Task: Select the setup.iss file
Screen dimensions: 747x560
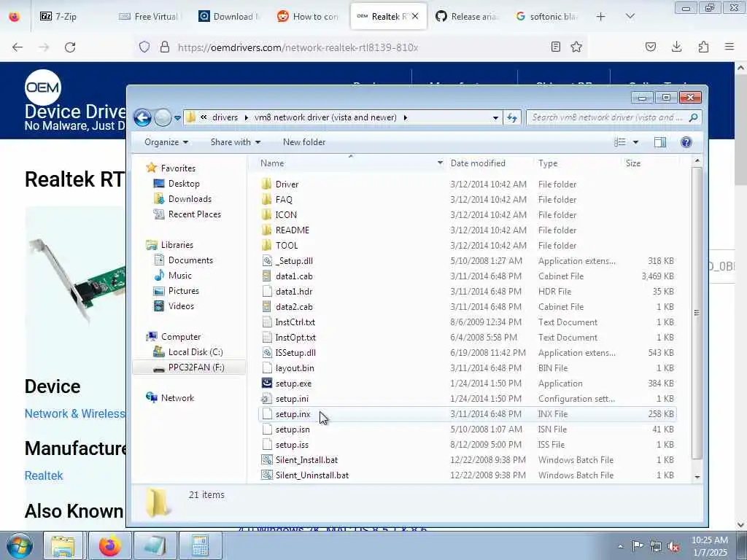Action: pos(292,445)
